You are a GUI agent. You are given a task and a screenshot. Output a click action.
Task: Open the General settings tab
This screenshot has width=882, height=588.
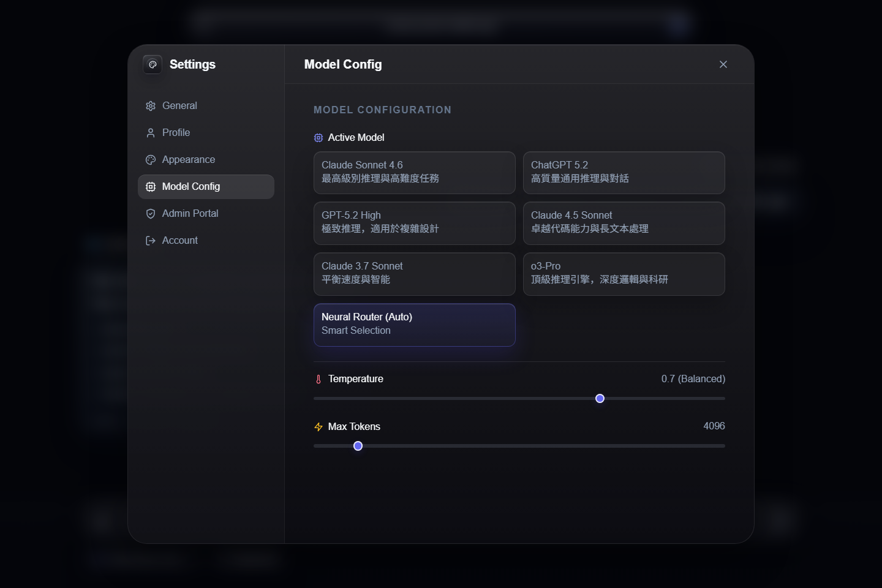click(x=206, y=106)
